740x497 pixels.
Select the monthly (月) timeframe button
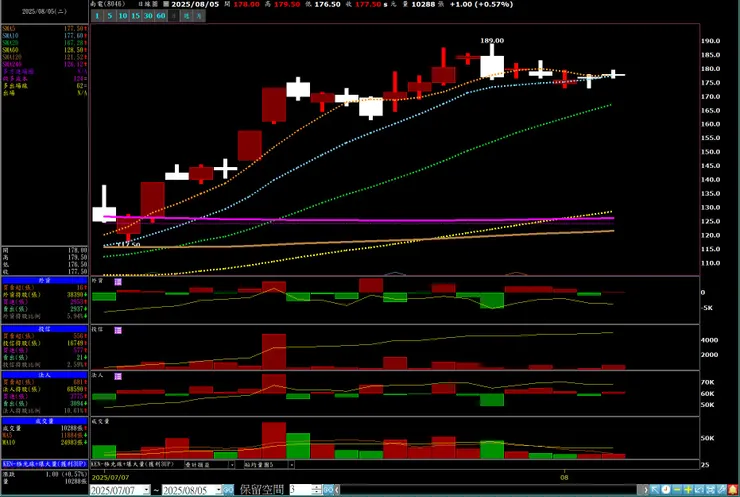[x=199, y=16]
